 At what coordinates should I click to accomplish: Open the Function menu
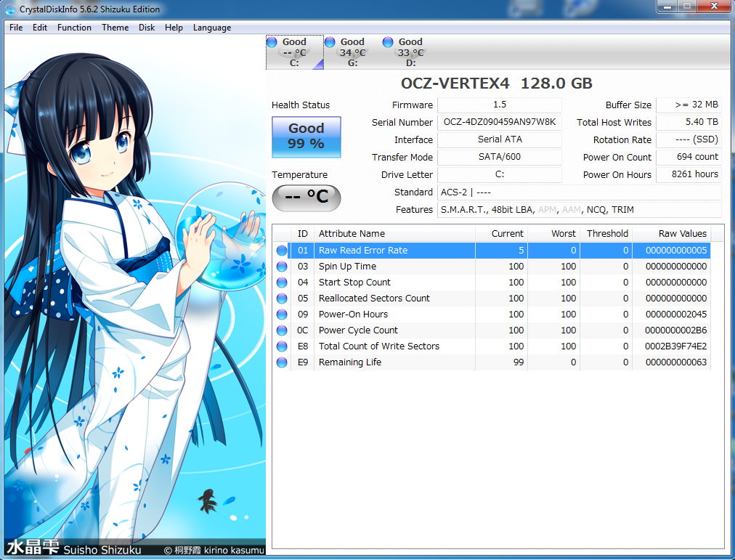[x=74, y=28]
